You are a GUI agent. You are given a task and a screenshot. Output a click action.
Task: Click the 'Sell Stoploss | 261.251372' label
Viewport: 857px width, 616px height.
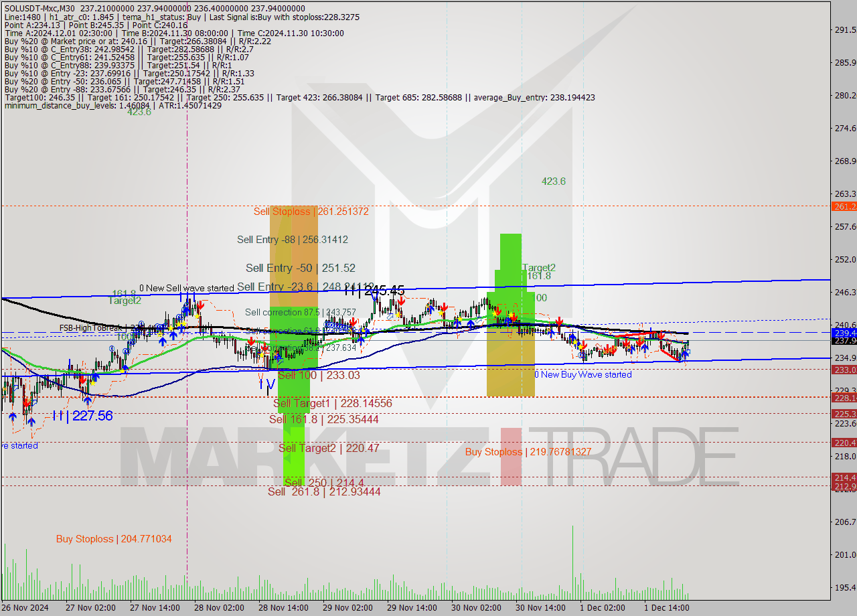(311, 211)
